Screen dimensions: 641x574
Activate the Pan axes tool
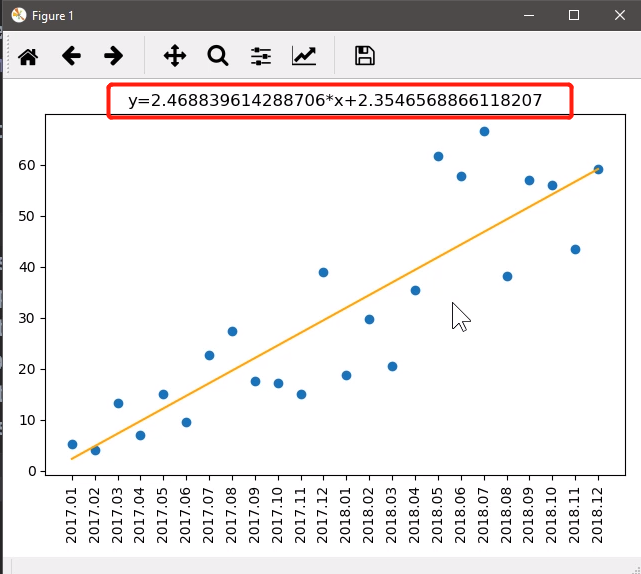tap(175, 56)
